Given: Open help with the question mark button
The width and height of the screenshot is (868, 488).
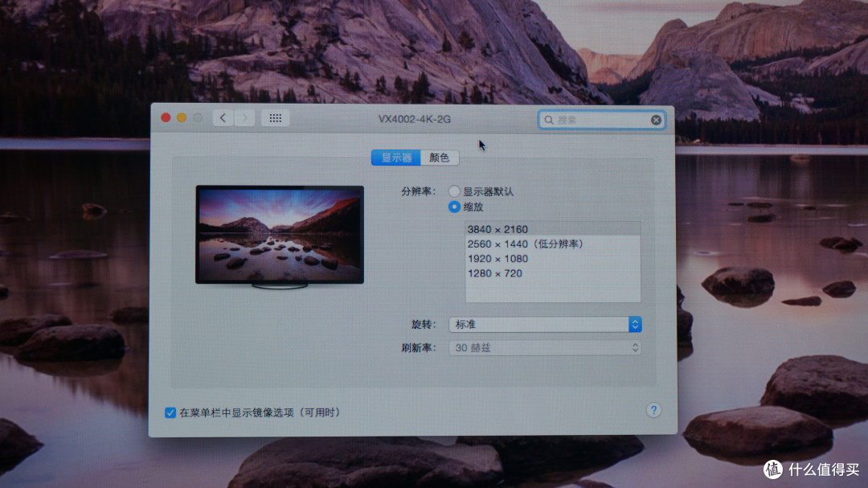Looking at the screenshot, I should coord(653,410).
